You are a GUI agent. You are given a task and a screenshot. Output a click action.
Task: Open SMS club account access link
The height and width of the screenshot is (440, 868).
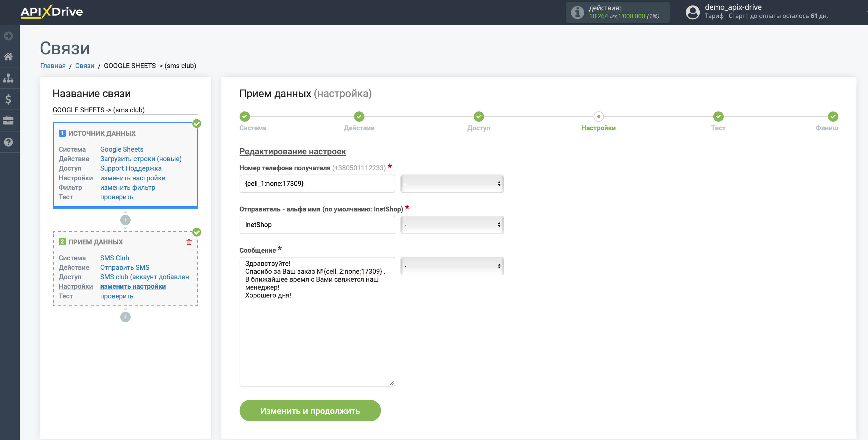(145, 277)
